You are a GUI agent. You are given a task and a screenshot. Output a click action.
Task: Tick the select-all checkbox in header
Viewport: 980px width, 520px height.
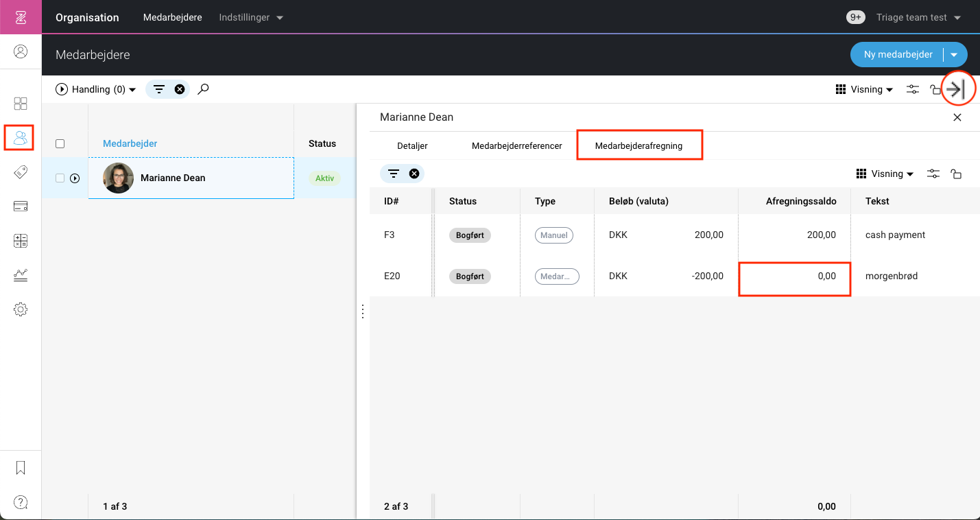click(60, 143)
